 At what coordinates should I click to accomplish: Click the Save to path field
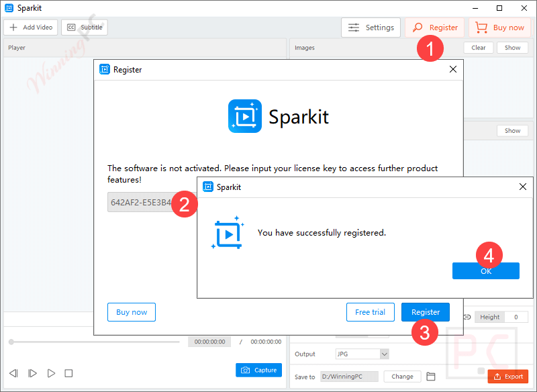pos(349,377)
